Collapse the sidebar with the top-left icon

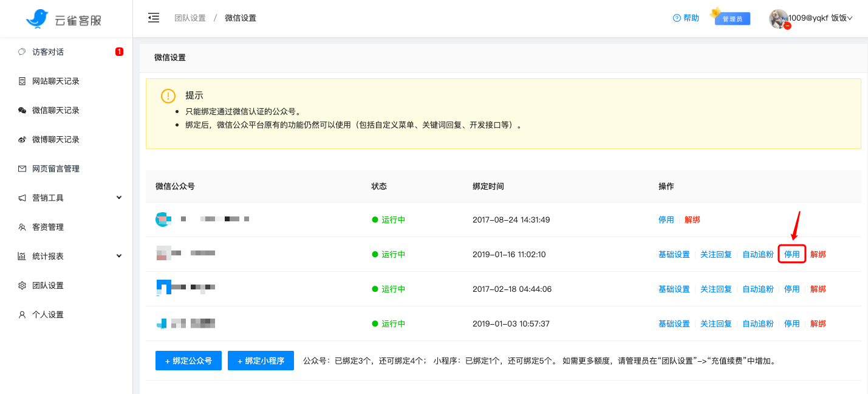154,18
